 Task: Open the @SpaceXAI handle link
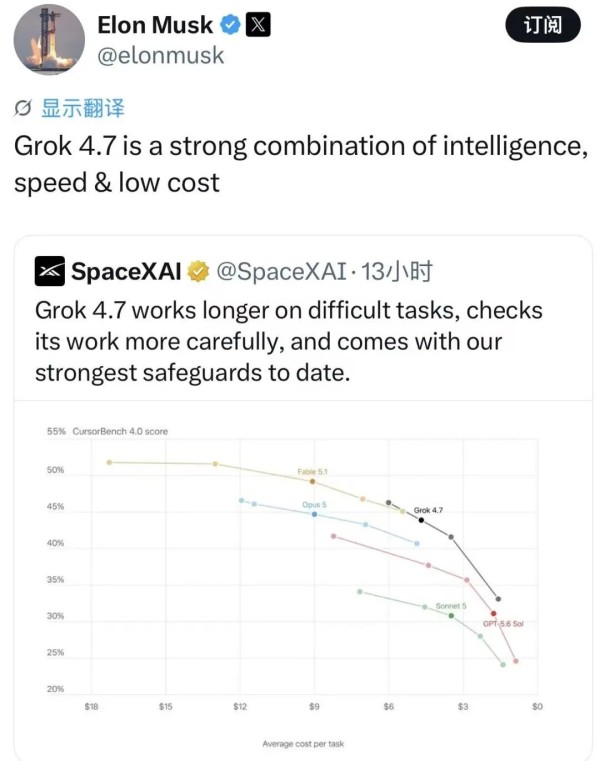pos(282,271)
